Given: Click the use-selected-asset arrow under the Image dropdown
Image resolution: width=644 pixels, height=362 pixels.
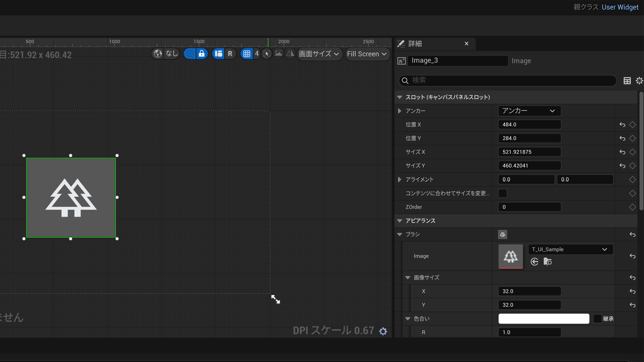Looking at the screenshot, I should click(x=534, y=262).
